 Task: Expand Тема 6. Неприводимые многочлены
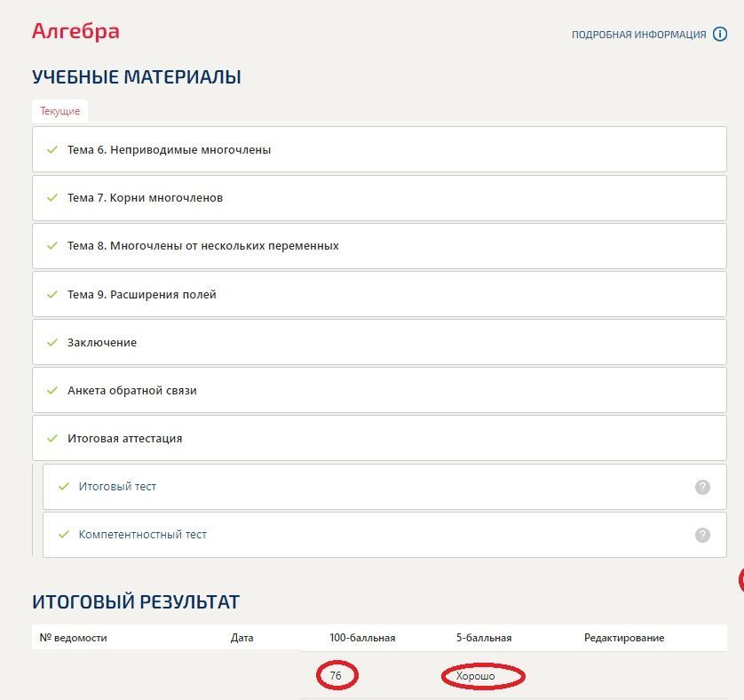pos(379,149)
